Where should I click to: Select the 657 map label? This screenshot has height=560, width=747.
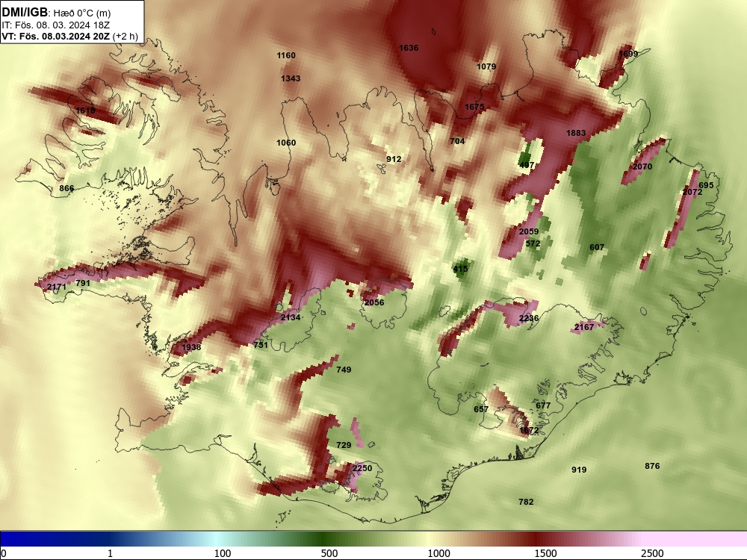(481, 409)
